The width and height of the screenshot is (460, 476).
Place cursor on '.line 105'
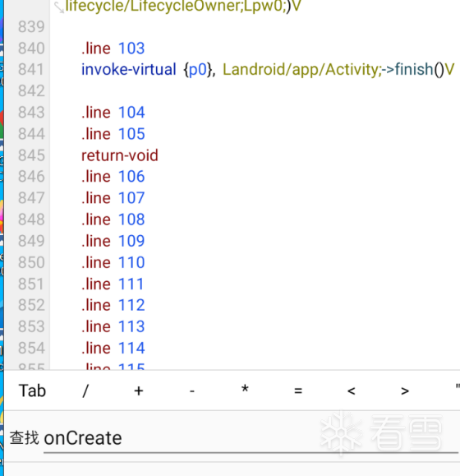click(113, 134)
